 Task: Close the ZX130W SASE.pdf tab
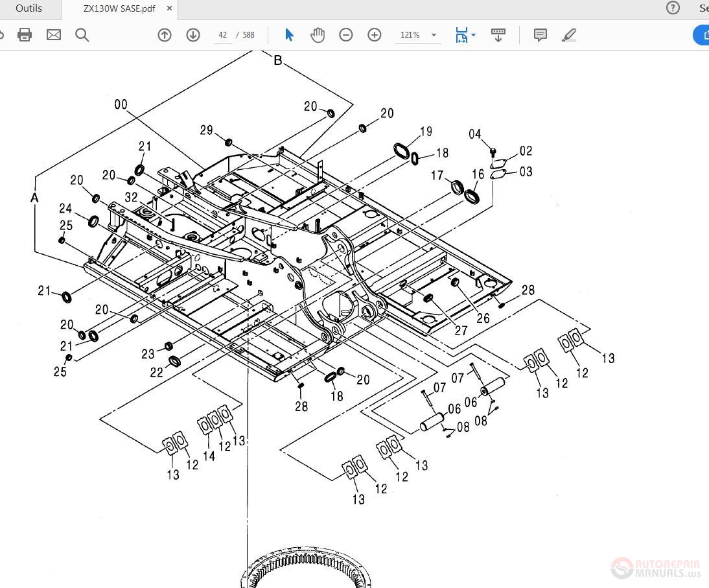pos(169,8)
